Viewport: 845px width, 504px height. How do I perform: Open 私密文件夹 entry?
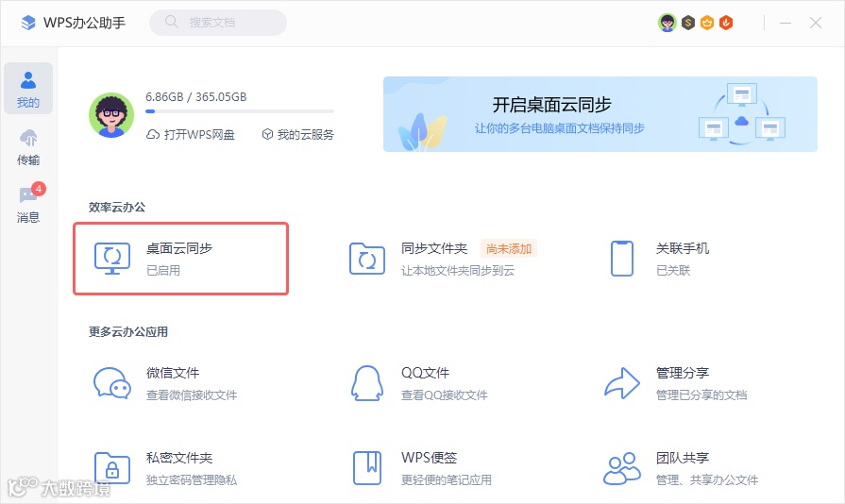coord(167,468)
